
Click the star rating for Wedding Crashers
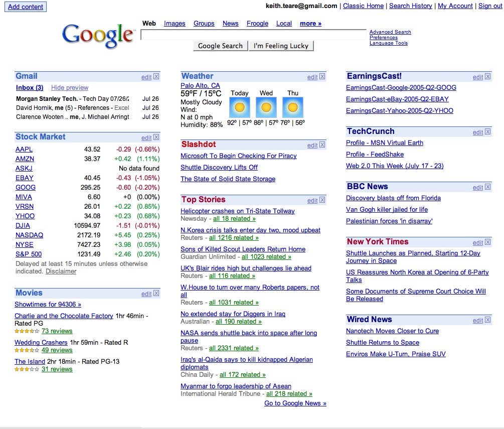pos(27,350)
